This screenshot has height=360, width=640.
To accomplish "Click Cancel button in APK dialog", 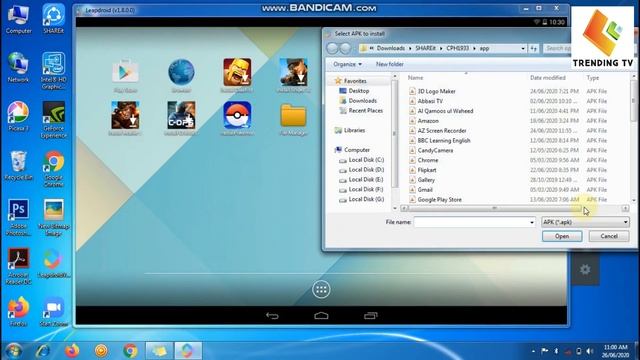I will (x=609, y=236).
